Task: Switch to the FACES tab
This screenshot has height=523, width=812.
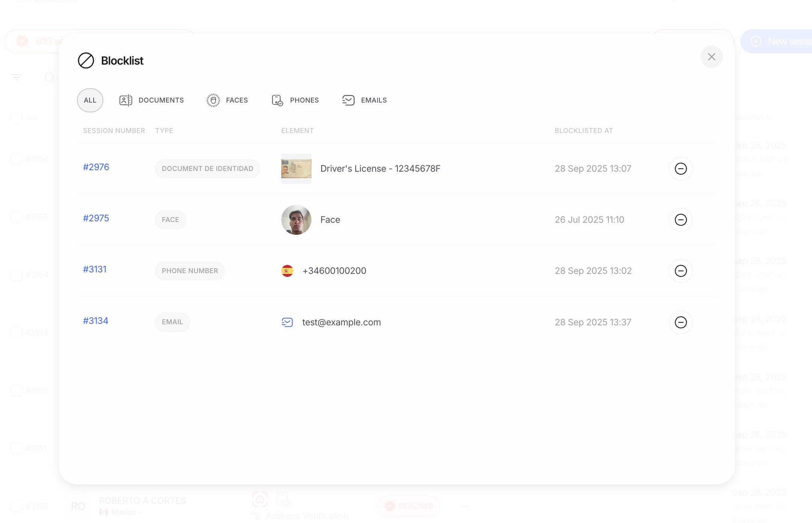Action: coord(227,100)
